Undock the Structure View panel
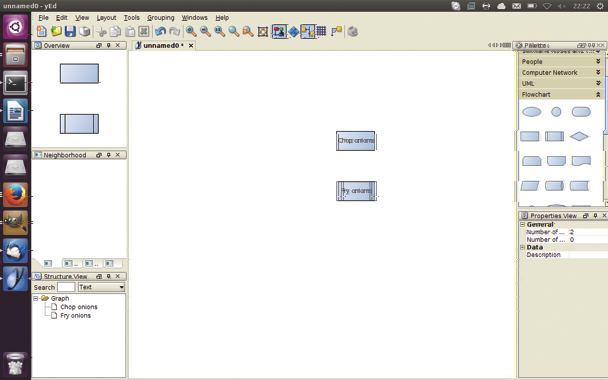Viewport: 608px width, 380px height. tap(99, 276)
